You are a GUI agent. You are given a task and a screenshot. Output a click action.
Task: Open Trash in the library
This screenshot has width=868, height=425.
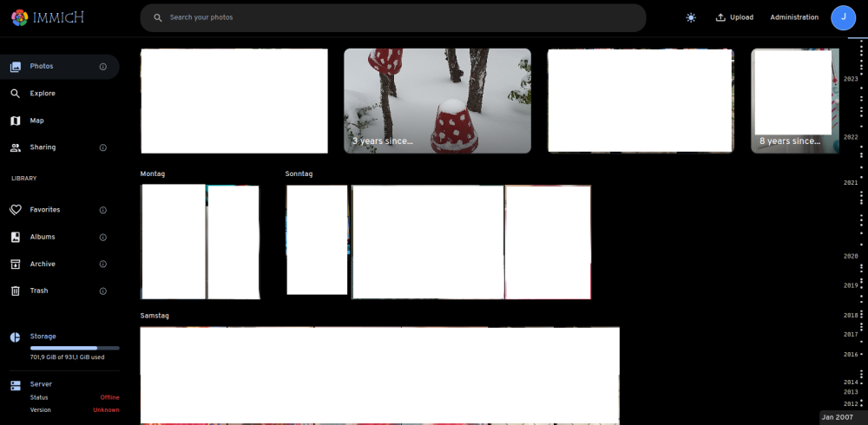pos(60,291)
